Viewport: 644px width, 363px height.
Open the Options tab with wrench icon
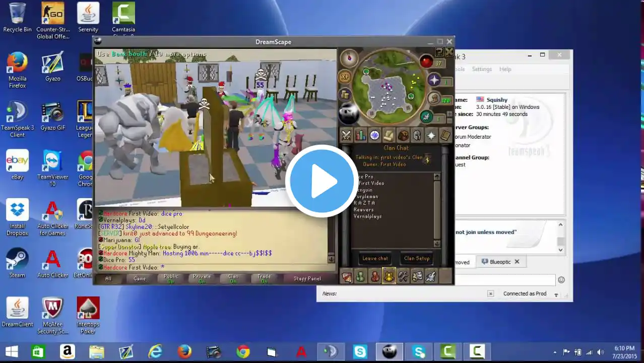pyautogui.click(x=403, y=276)
